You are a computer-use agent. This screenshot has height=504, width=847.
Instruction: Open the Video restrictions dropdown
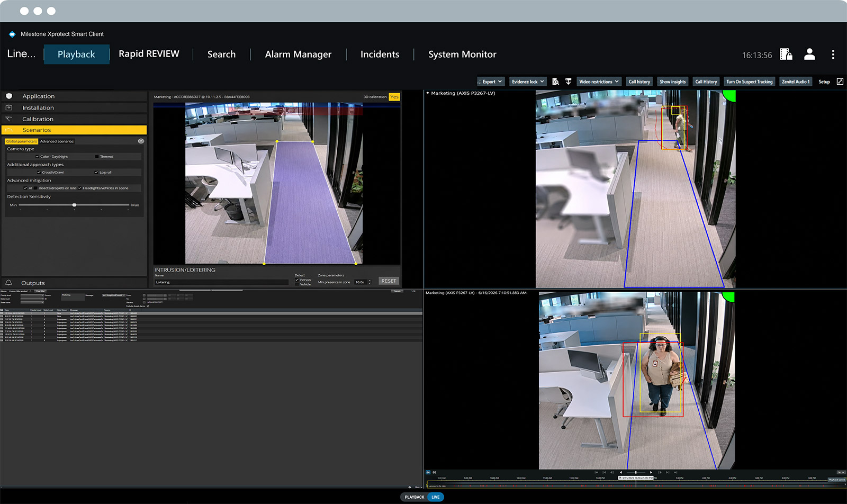[599, 82]
